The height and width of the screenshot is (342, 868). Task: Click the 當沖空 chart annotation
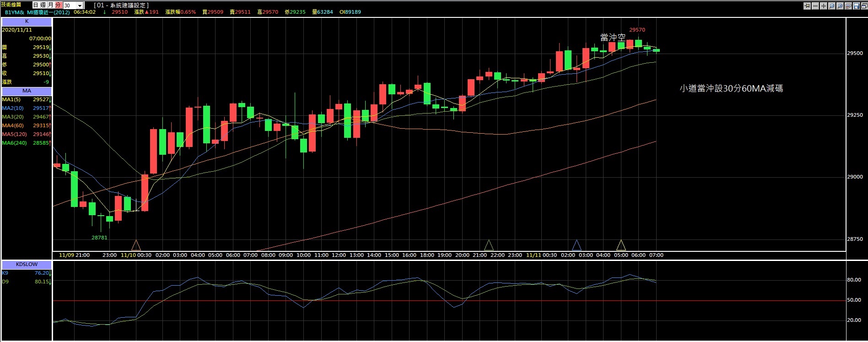(x=613, y=37)
